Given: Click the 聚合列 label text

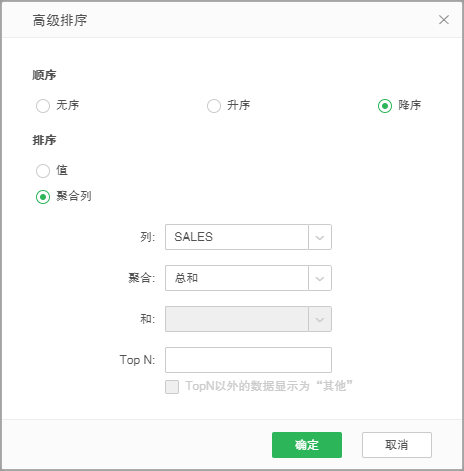Looking at the screenshot, I should [74, 196].
